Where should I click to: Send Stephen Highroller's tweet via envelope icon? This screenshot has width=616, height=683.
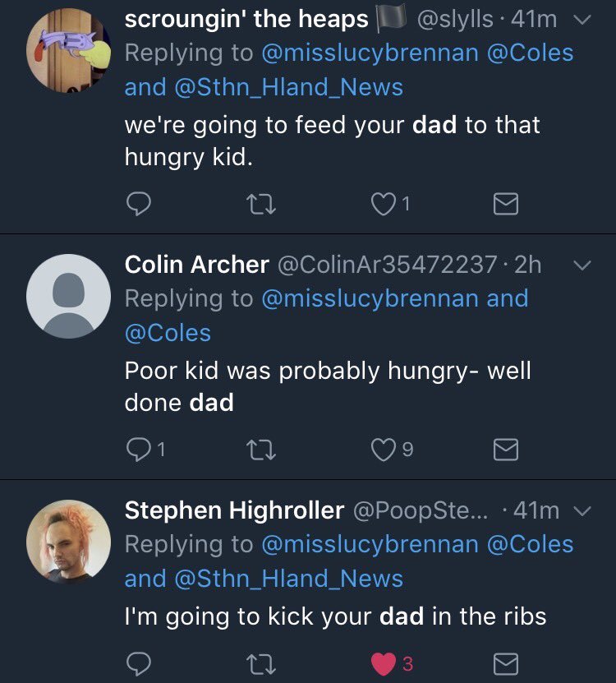pos(505,662)
